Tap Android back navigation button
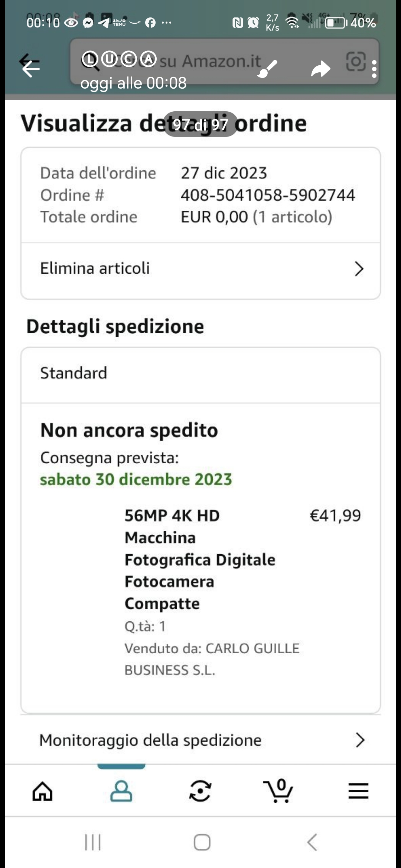The width and height of the screenshot is (401, 868). [x=312, y=842]
